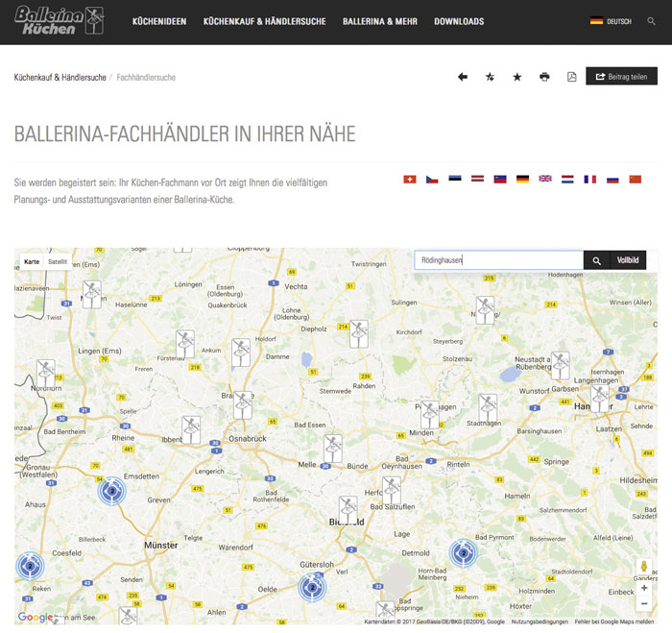Select the China flag
Screen dimensions: 672x633
click(636, 180)
